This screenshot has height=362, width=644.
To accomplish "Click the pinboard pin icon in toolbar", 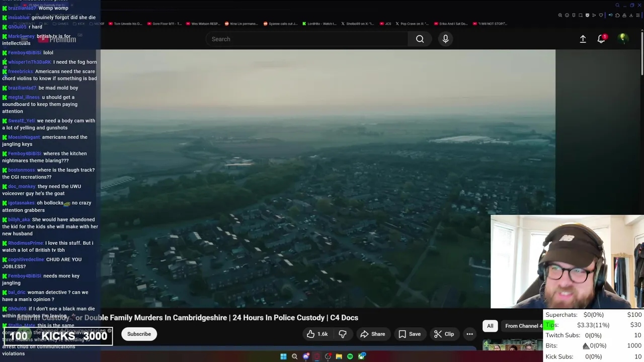I will point(574,15).
